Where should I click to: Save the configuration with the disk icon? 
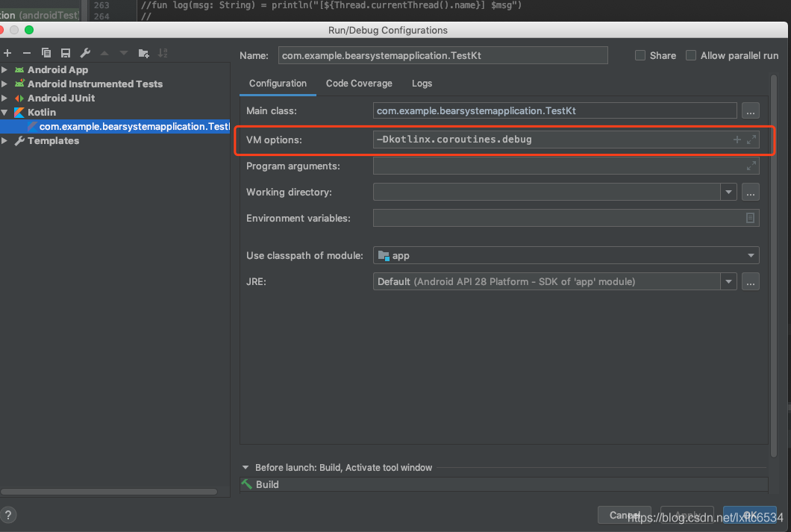[66, 53]
